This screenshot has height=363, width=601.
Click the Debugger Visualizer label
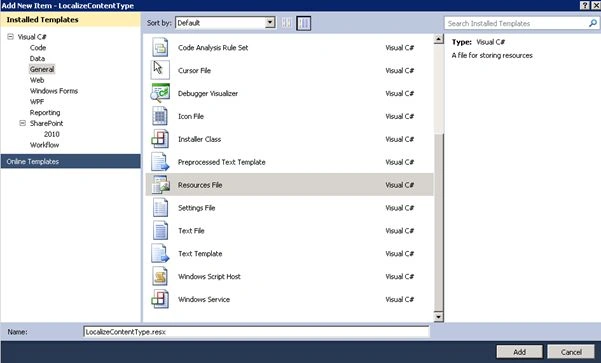208,93
